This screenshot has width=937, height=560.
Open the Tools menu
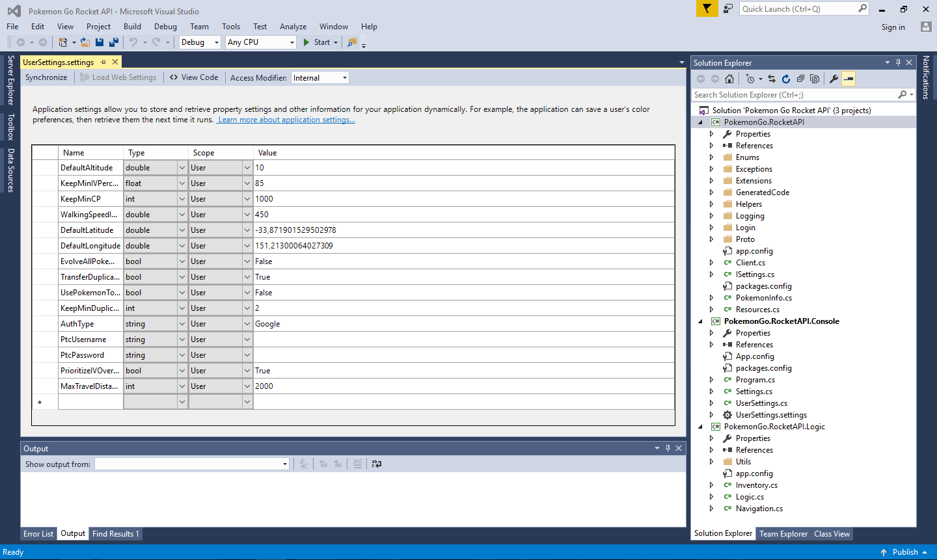coord(231,27)
